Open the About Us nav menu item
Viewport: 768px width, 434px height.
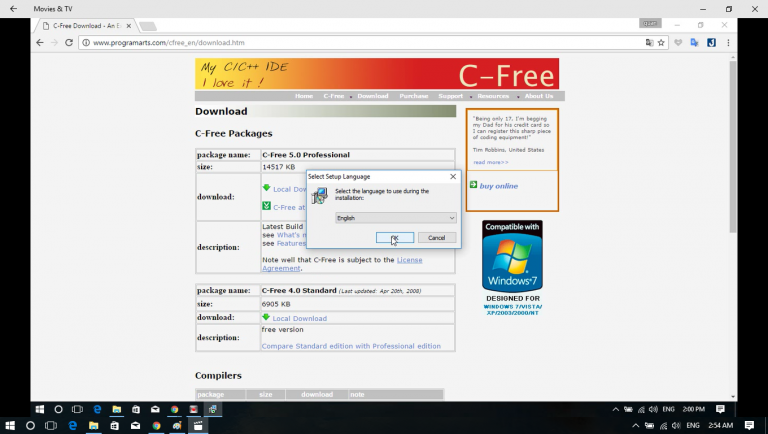pyautogui.click(x=539, y=96)
